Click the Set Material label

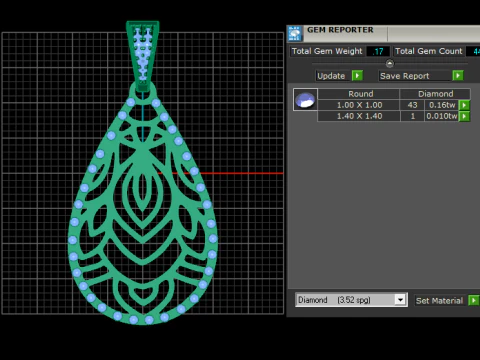tap(439, 300)
